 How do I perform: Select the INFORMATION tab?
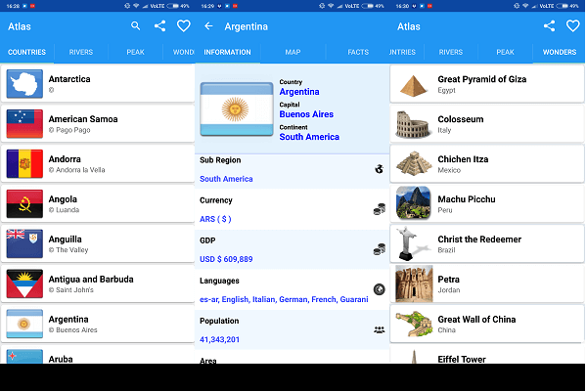point(227,52)
